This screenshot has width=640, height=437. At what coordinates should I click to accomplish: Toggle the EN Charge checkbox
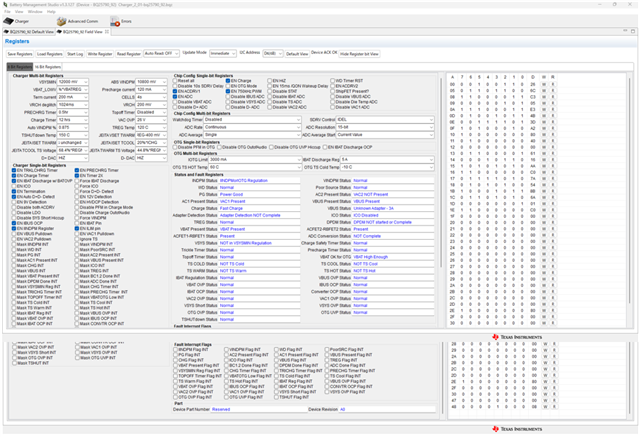tap(228, 81)
